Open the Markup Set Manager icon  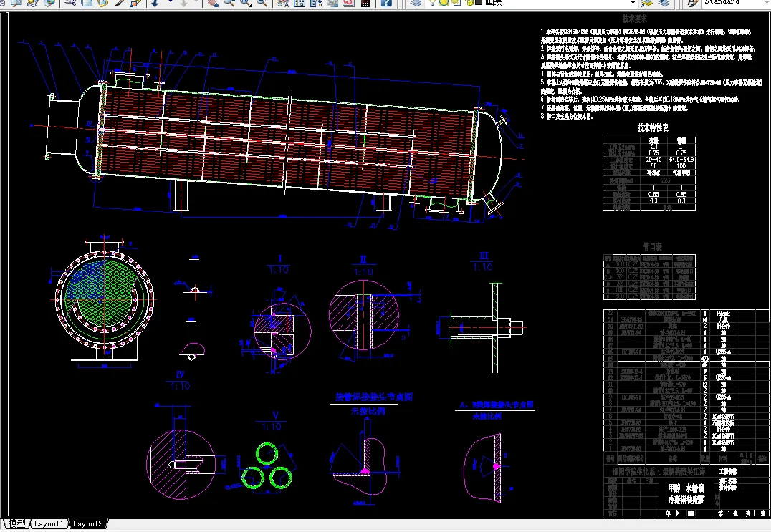[349, 2]
